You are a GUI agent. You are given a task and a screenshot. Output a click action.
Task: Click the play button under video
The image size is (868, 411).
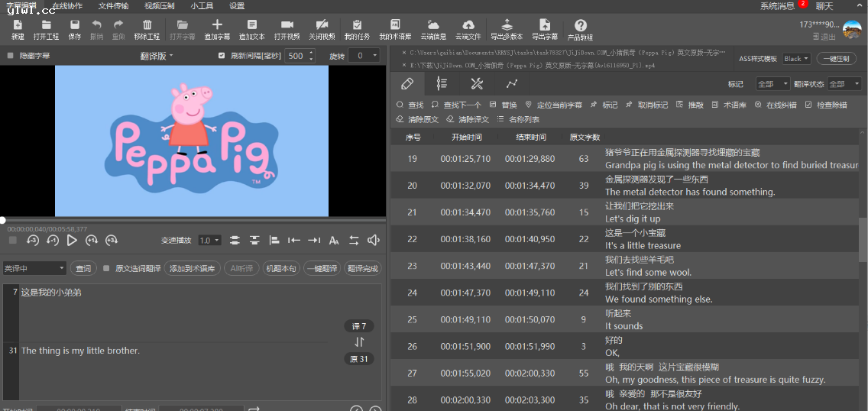pos(72,240)
